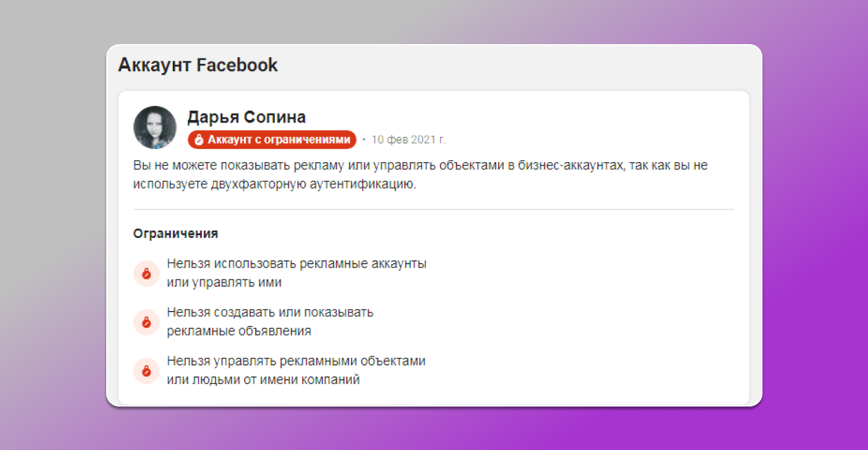The image size is (868, 450).
Task: Click the date '10 фев 2021 г.'
Action: click(x=409, y=140)
